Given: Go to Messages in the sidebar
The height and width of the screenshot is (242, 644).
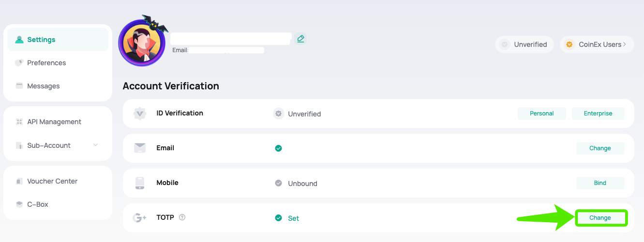Looking at the screenshot, I should pyautogui.click(x=44, y=86).
